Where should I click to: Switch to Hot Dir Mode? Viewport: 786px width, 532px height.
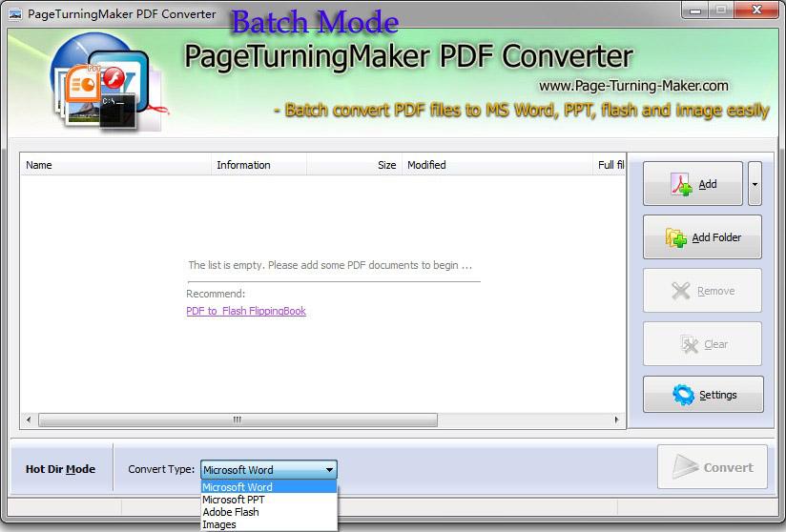61,469
